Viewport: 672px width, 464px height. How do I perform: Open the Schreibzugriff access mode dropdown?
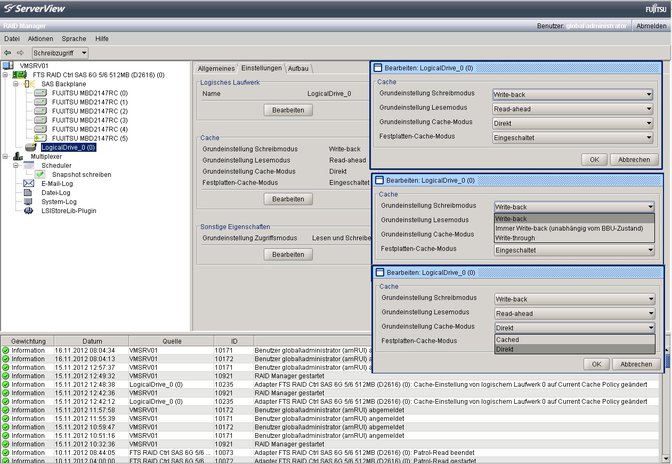click(x=60, y=53)
